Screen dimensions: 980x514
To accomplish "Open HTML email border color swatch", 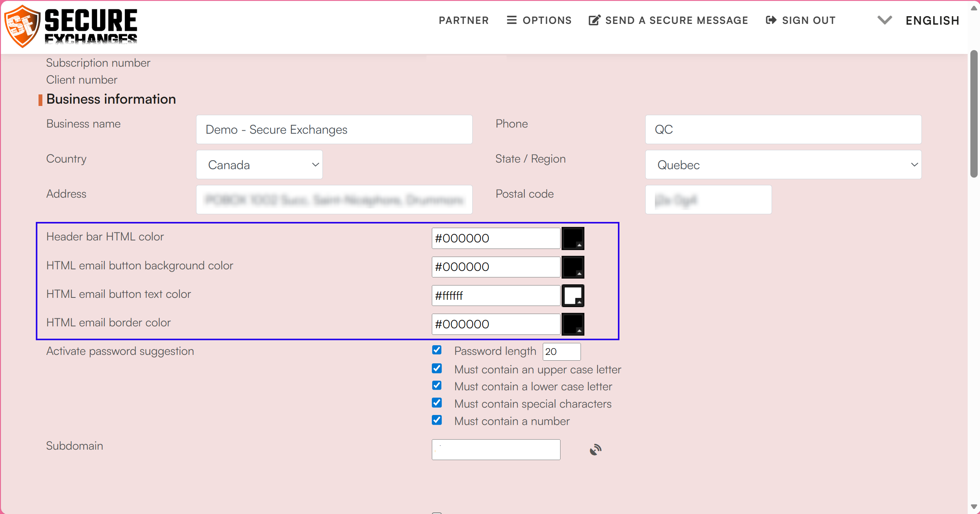I will point(573,324).
